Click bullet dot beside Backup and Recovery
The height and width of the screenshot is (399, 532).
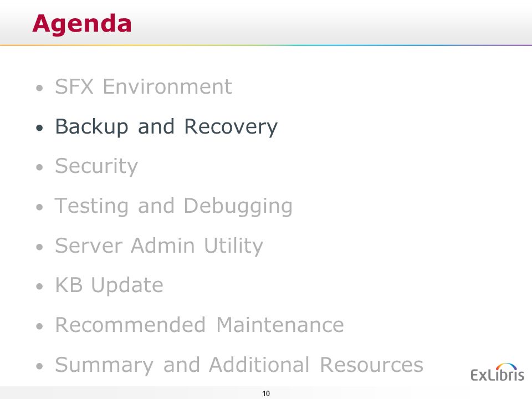pos(40,128)
